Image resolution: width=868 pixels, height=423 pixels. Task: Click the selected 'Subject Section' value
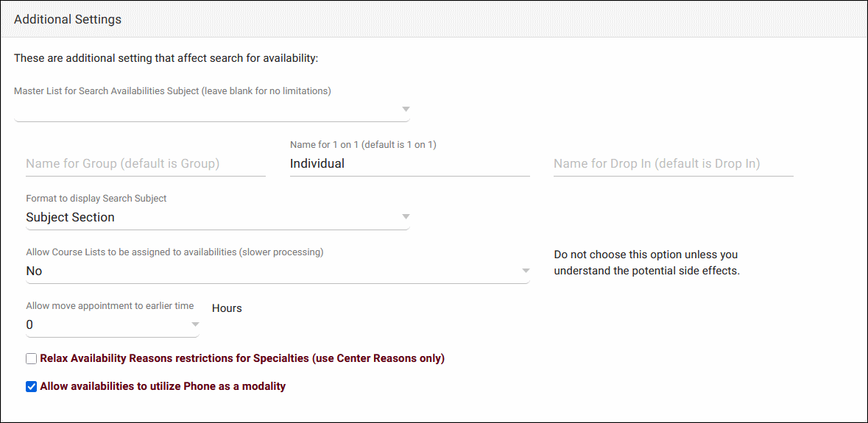(x=71, y=217)
